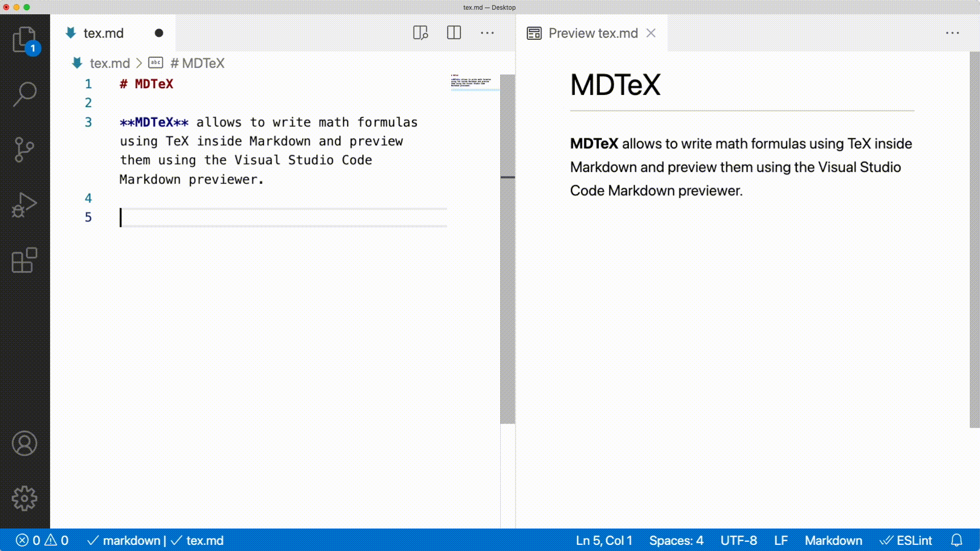The height and width of the screenshot is (551, 980).
Task: Open the Run and Debug view
Action: click(x=24, y=205)
